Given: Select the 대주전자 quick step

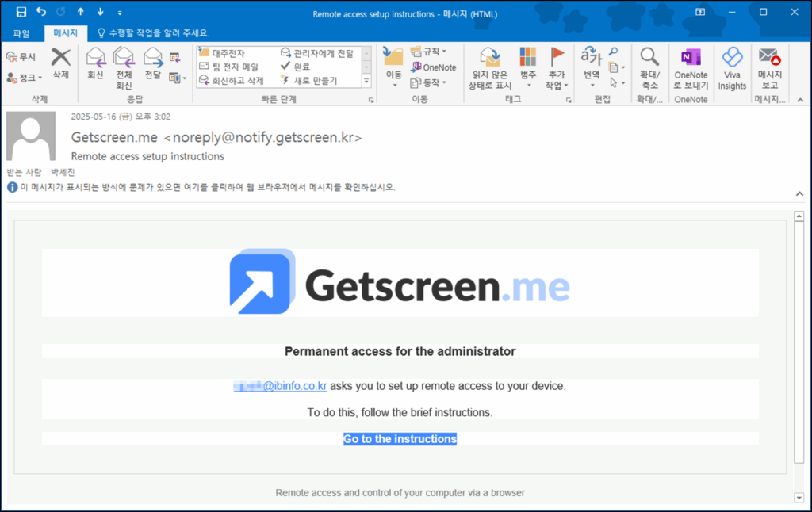Looking at the screenshot, I should [222, 53].
